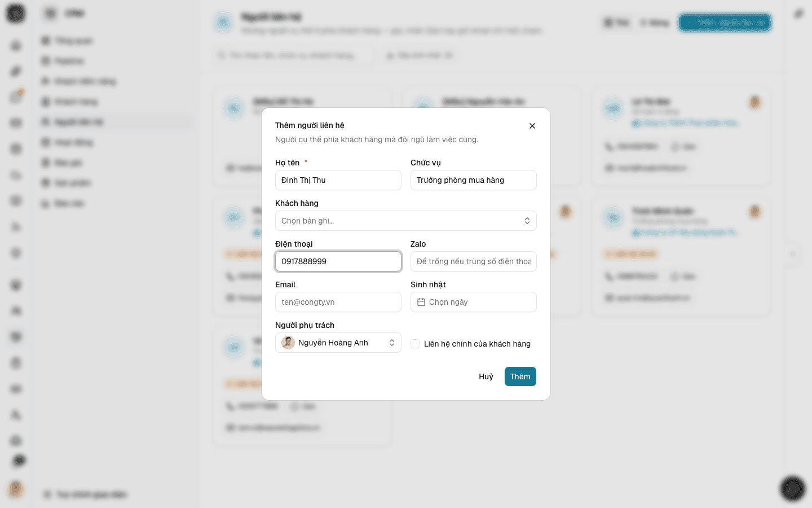The height and width of the screenshot is (508, 812).
Task: Click the Huỷ button
Action: coord(486,376)
